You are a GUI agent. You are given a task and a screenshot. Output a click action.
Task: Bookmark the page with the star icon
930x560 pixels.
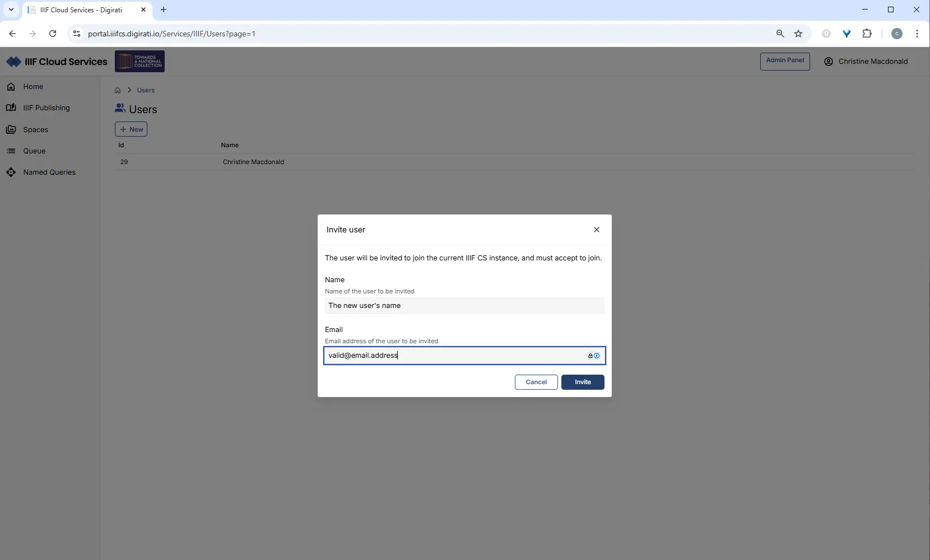click(798, 34)
